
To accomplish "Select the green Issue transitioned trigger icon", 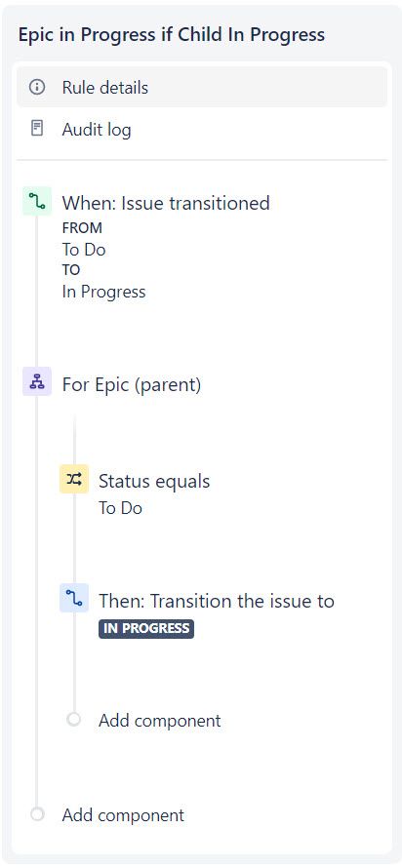I will point(37,202).
